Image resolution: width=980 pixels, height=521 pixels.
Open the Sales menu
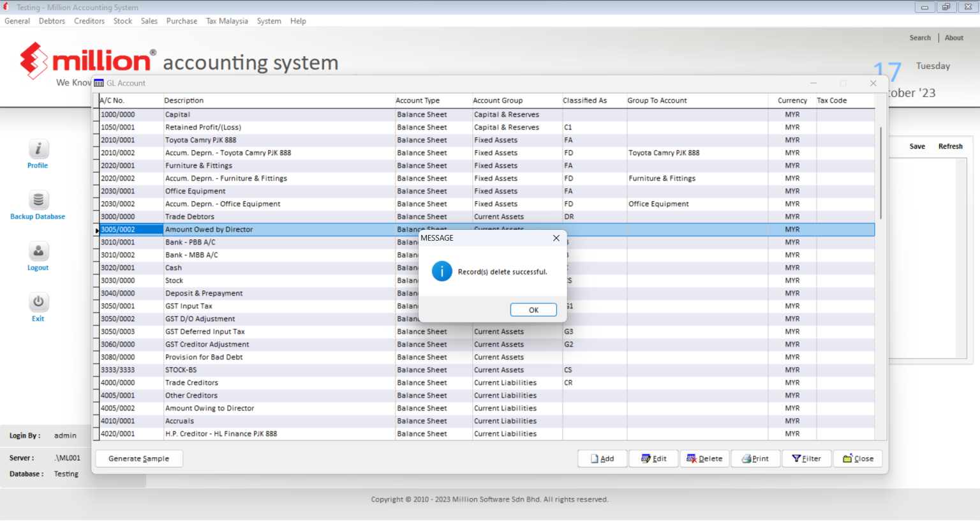(x=149, y=21)
